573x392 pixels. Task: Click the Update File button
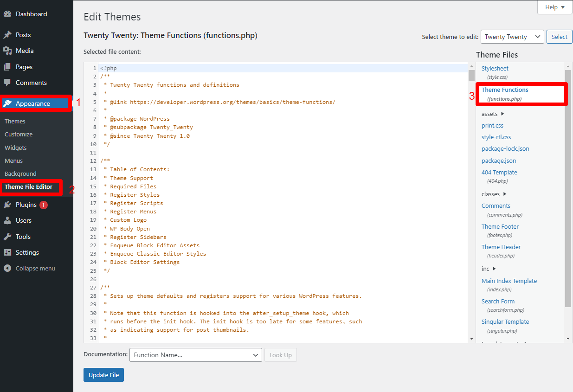click(103, 375)
